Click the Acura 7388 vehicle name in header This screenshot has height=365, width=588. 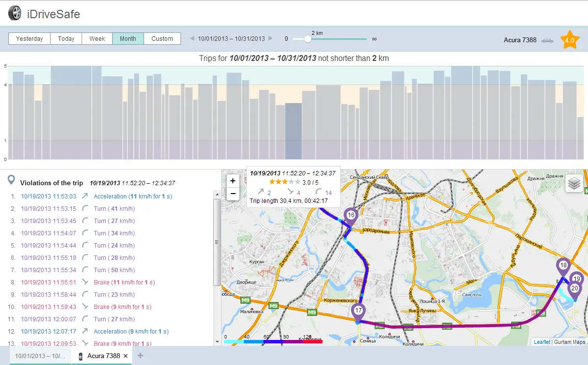520,40
